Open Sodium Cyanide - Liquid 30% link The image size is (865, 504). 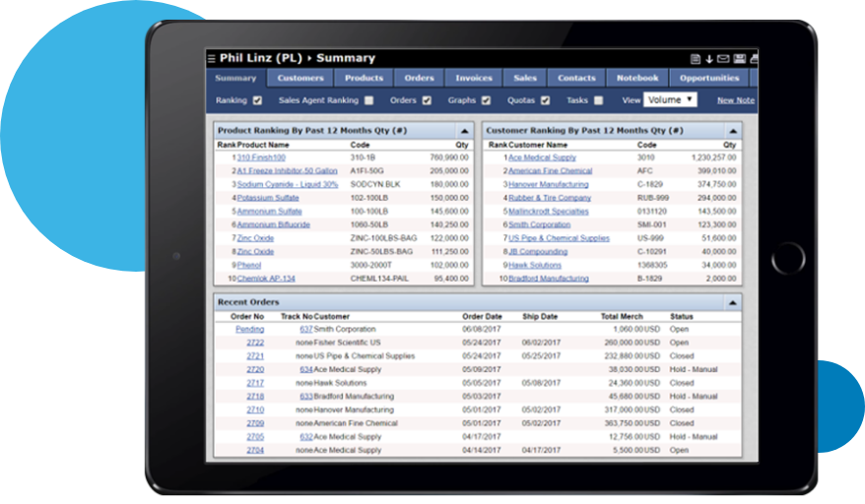(288, 185)
